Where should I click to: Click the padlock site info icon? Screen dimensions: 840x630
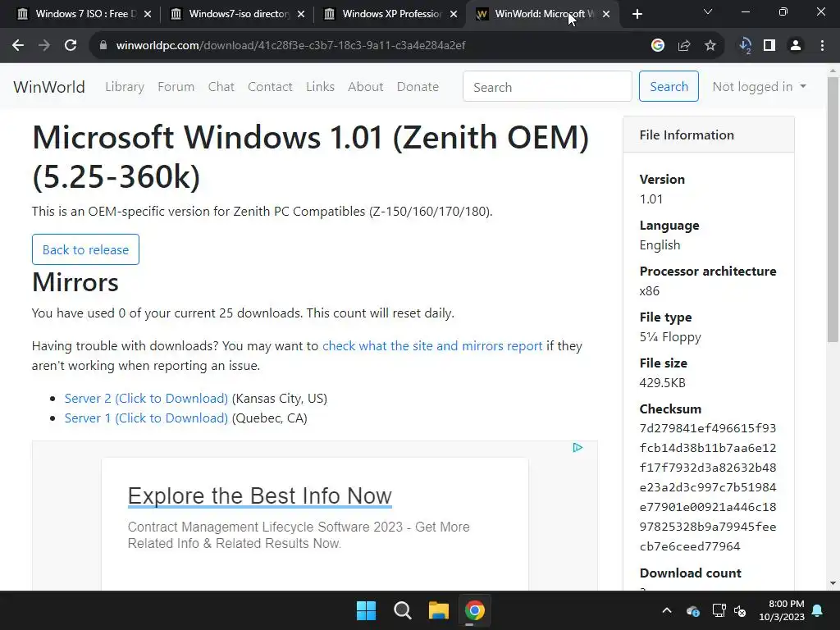[103, 46]
